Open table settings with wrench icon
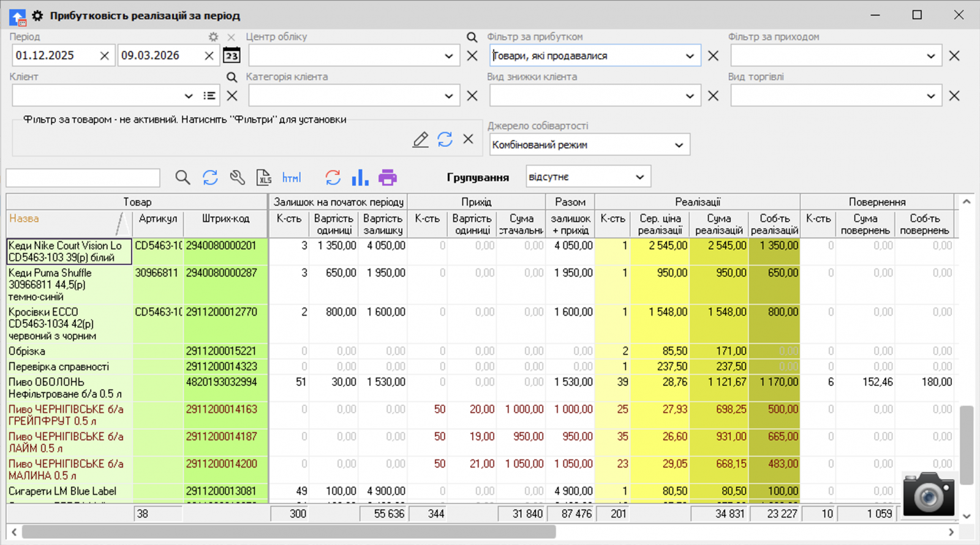Image resolution: width=980 pixels, height=545 pixels. 237,178
